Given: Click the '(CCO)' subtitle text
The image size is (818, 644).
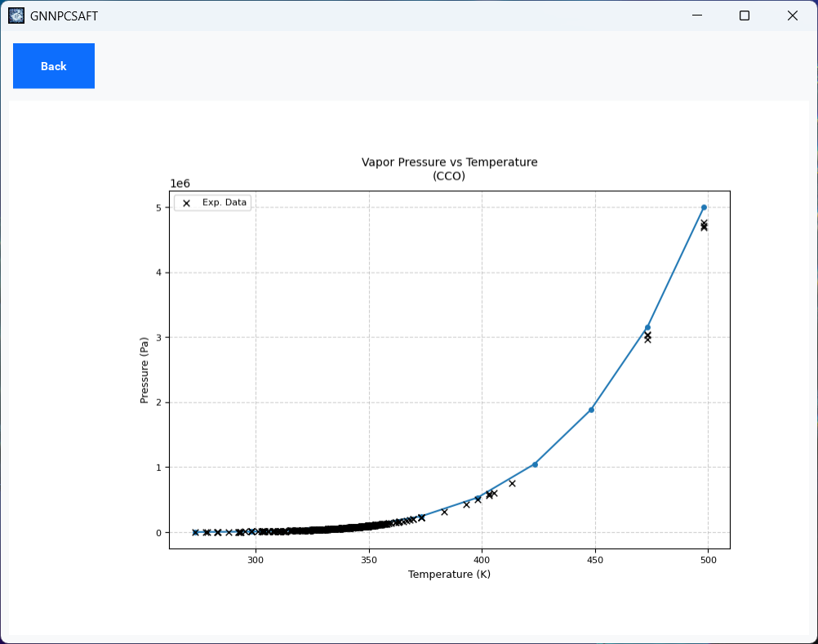Looking at the screenshot, I should point(449,175).
